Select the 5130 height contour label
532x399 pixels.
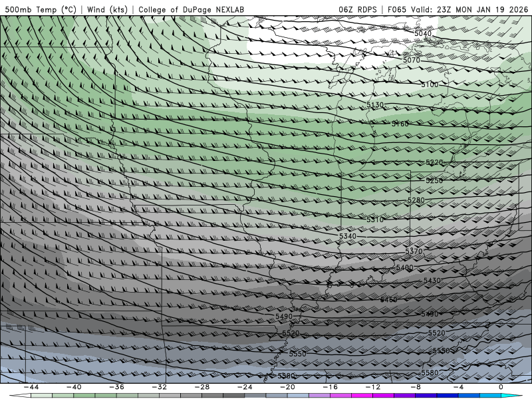(x=375, y=105)
